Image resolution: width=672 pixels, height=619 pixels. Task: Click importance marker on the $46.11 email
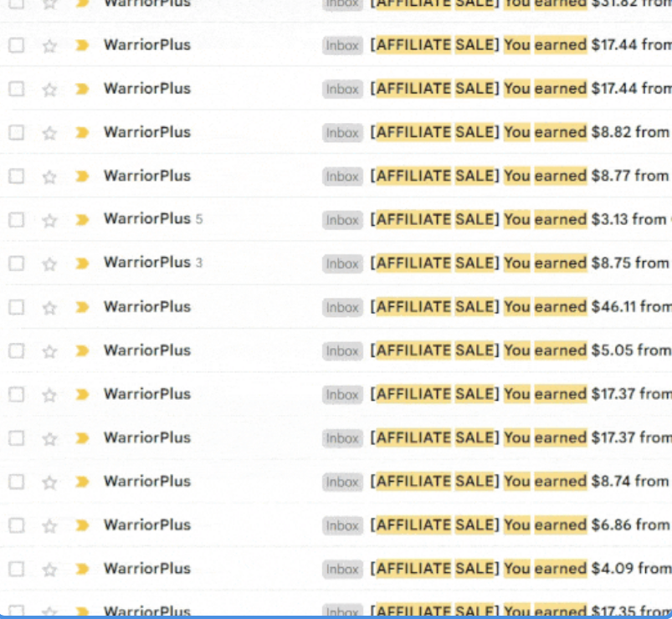coord(82,307)
